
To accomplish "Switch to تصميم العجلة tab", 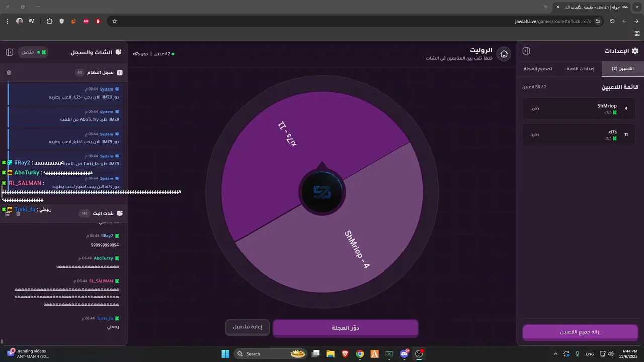I will (x=538, y=69).
